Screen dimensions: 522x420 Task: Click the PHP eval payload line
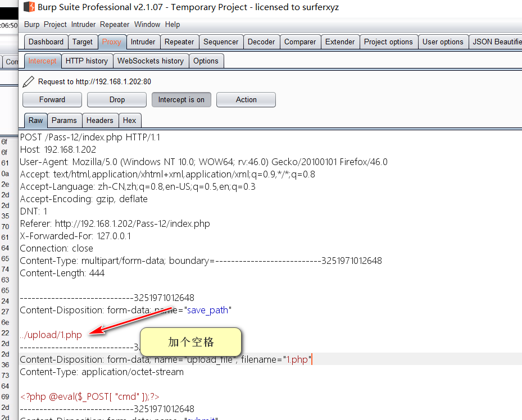tap(90, 397)
